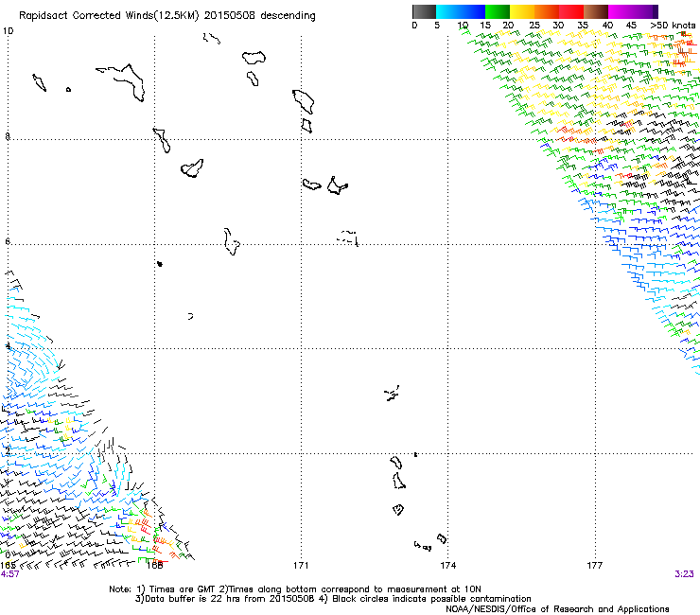This screenshot has width=700, height=615.
Task: Click the red 30-35 knots color segment
Action: pyautogui.click(x=571, y=11)
